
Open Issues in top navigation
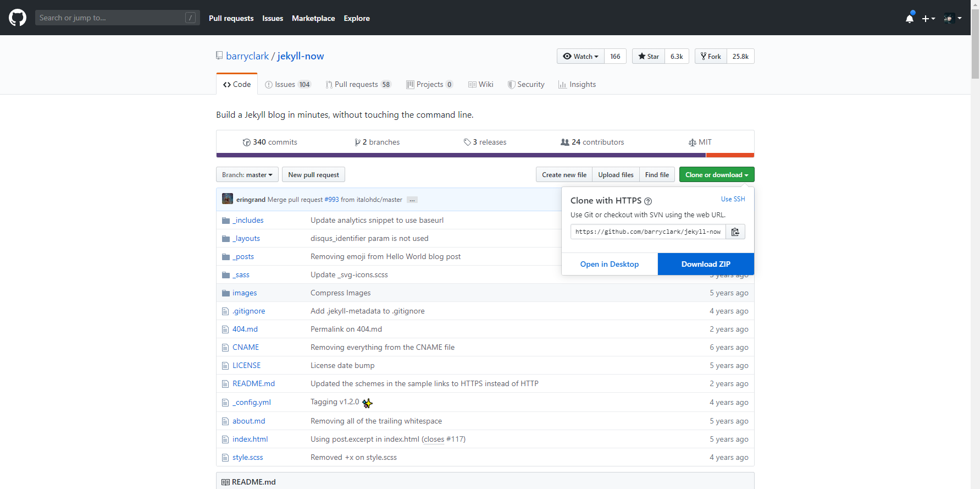(273, 18)
